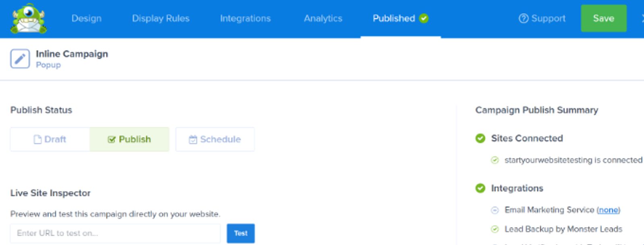Click the calendar icon inside Schedule button
The image size is (644, 245).
193,139
